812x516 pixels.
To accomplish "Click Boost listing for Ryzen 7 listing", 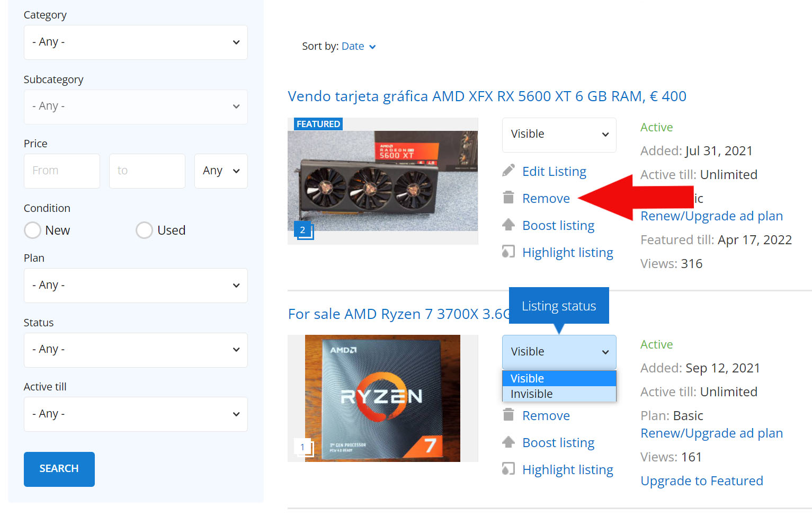I will click(558, 442).
